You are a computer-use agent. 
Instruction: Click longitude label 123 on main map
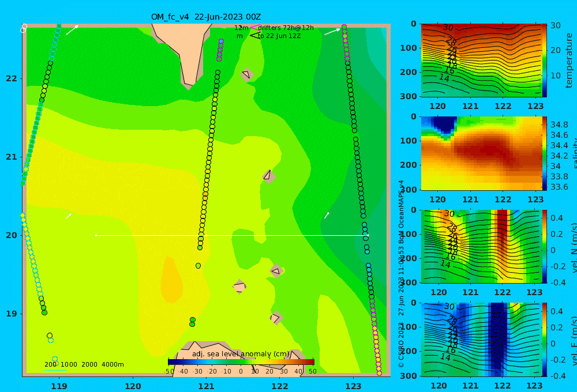click(353, 386)
